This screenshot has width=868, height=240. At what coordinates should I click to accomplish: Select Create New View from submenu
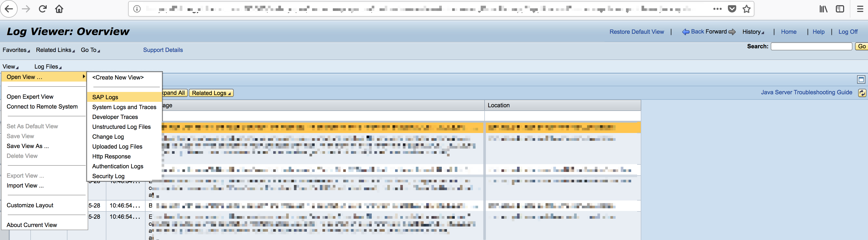click(118, 77)
